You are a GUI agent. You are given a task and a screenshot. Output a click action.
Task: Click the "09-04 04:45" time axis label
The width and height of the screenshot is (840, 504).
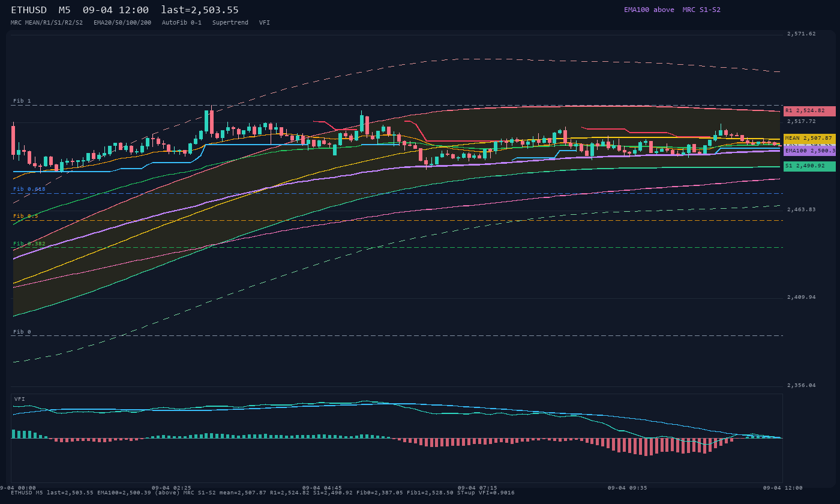tap(322, 488)
